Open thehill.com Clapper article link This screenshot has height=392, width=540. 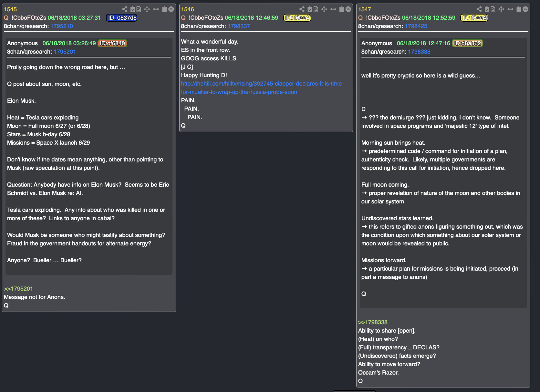262,88
